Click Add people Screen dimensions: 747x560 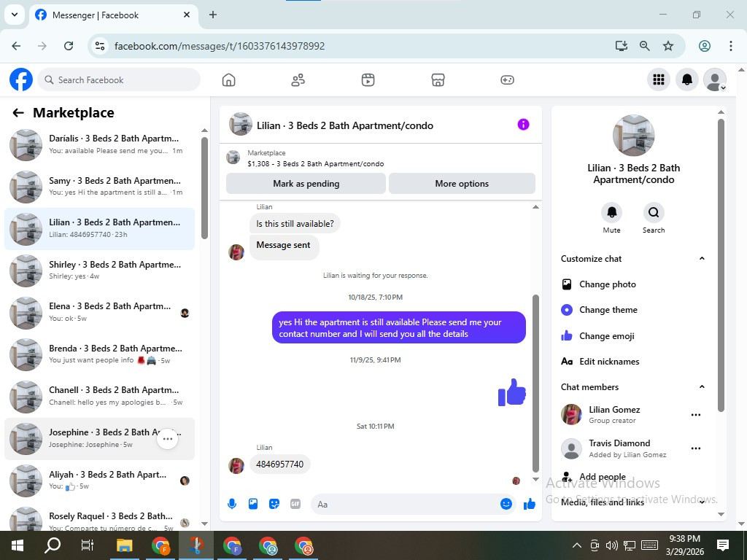632,477
